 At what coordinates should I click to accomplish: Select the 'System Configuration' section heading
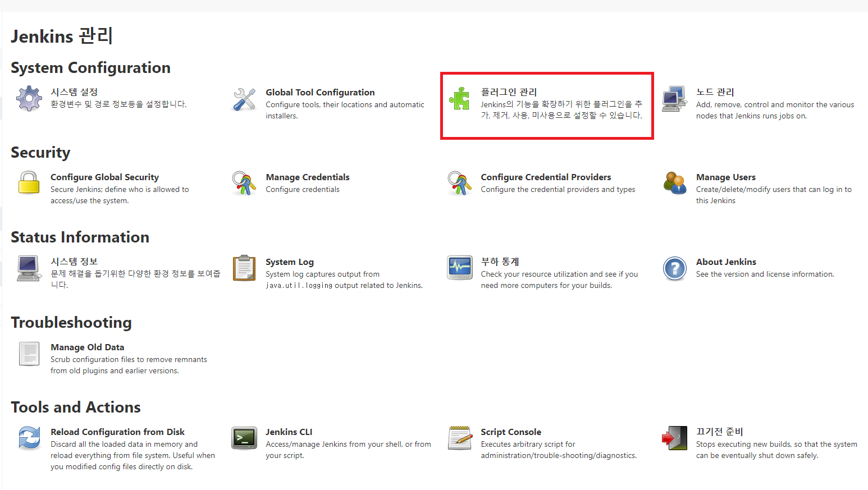[90, 67]
